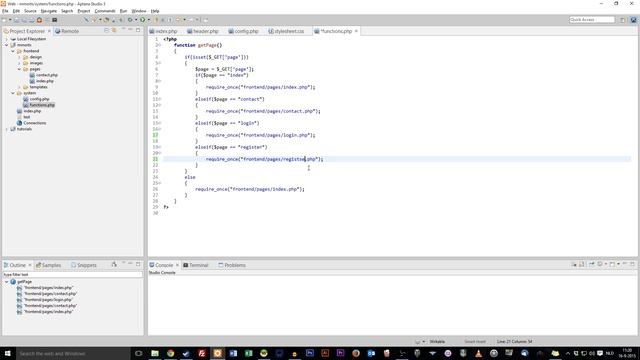Viewport: 640px width, 360px height.
Task: Collapse the getPage outline node
Action: click(x=7, y=282)
